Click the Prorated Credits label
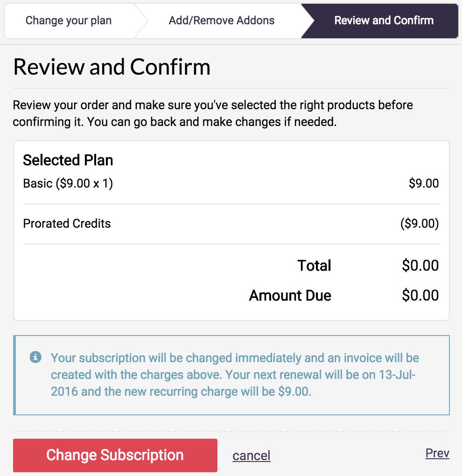 point(67,224)
